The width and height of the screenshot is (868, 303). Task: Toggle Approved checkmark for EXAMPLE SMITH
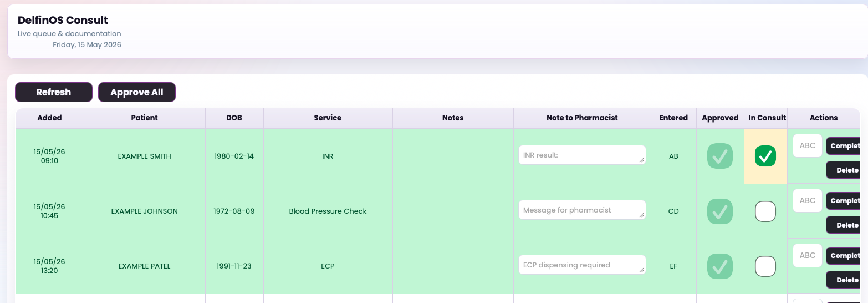click(x=720, y=156)
